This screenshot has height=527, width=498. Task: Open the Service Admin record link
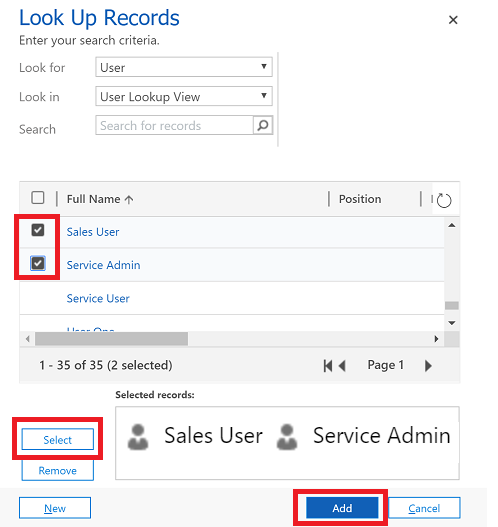[x=103, y=265]
